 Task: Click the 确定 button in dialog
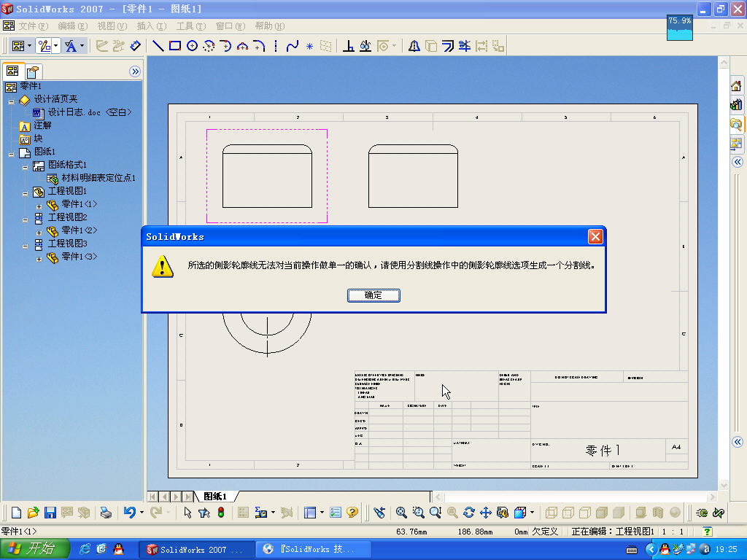(x=373, y=295)
